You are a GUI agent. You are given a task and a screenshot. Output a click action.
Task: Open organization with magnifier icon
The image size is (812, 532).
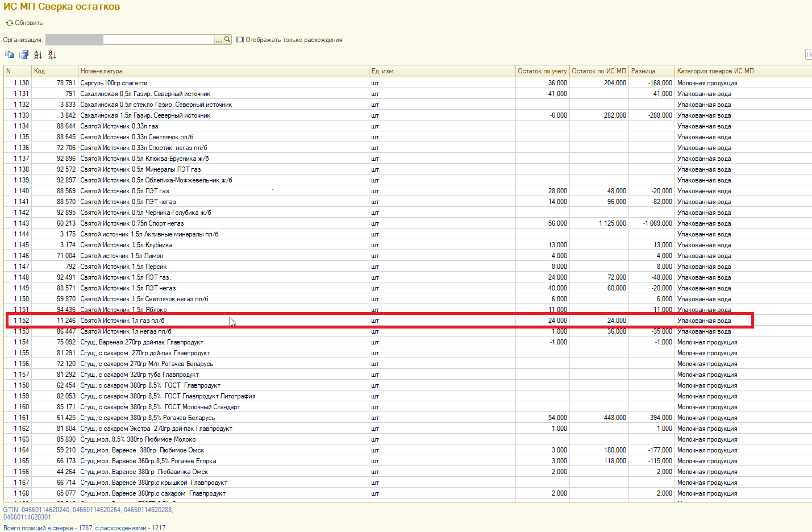227,40
